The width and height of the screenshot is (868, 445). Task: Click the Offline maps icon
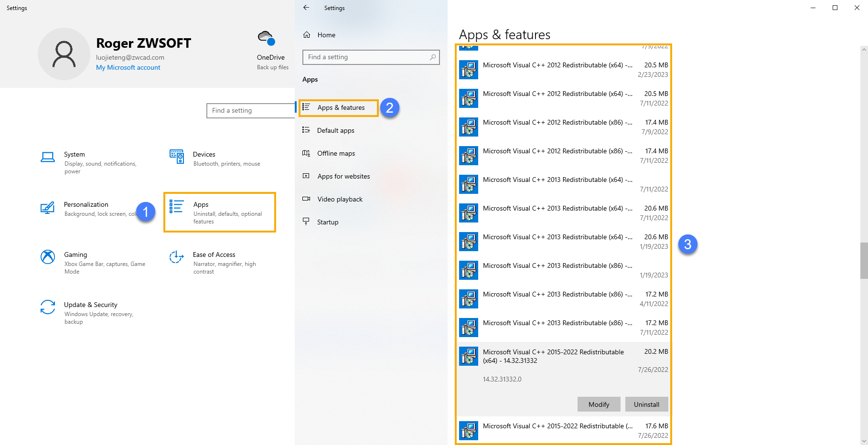[x=306, y=153]
